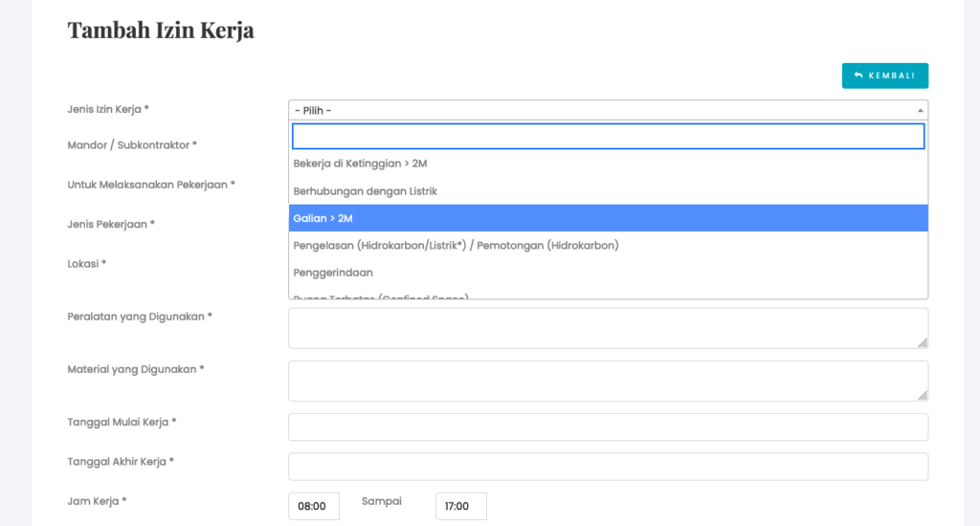Pick the Pengelasan / Pemotongan option

click(608, 246)
